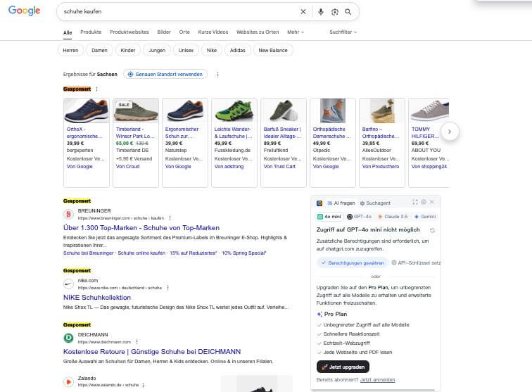
Task: Open Google Lens image search icon
Action: point(334,12)
